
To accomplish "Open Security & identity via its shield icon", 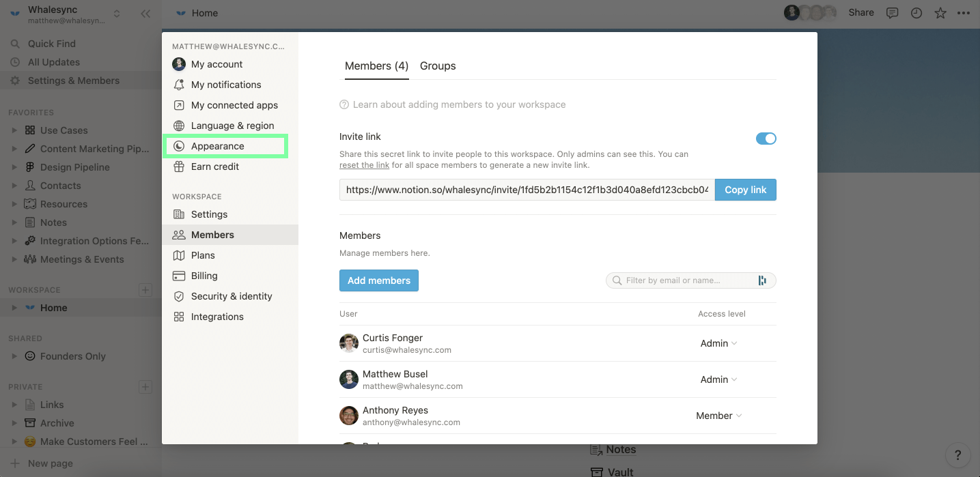I will point(178,295).
